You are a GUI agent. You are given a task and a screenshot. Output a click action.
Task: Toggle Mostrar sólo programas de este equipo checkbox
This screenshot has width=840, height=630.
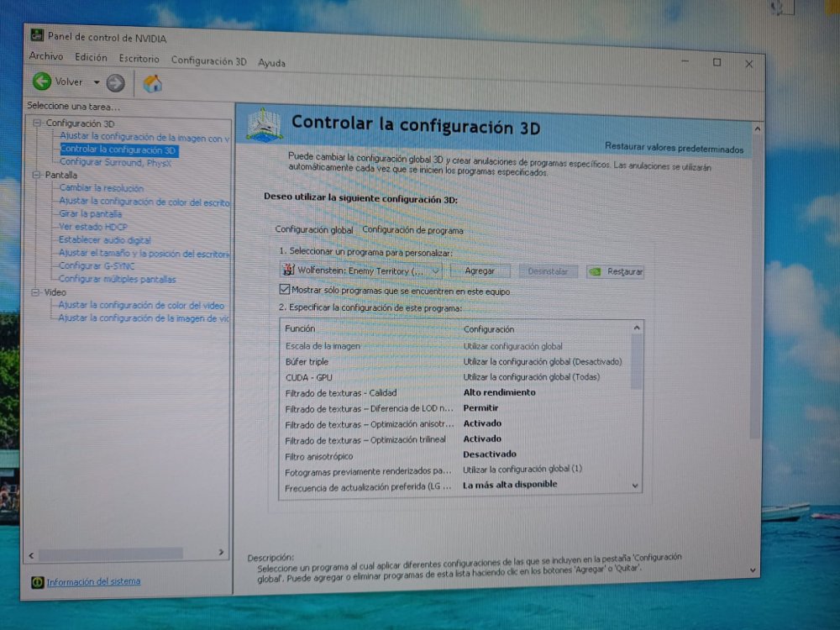click(x=285, y=289)
